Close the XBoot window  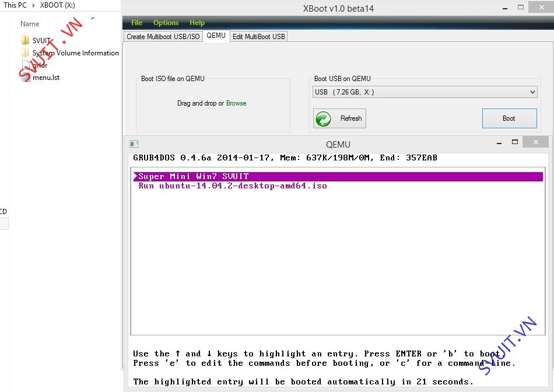(541, 7)
